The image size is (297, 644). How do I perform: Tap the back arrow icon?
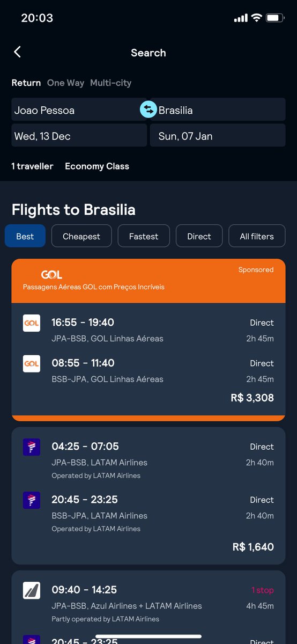tap(17, 52)
